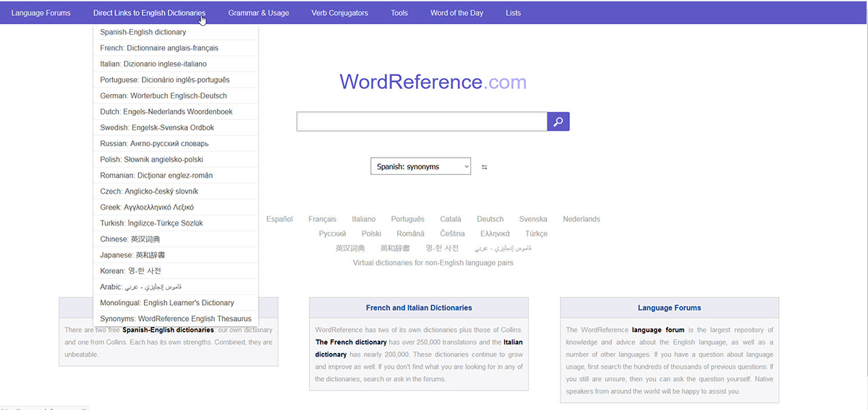Open Direct Links to English Dictionaries menu
This screenshot has width=868, height=410.
point(149,13)
